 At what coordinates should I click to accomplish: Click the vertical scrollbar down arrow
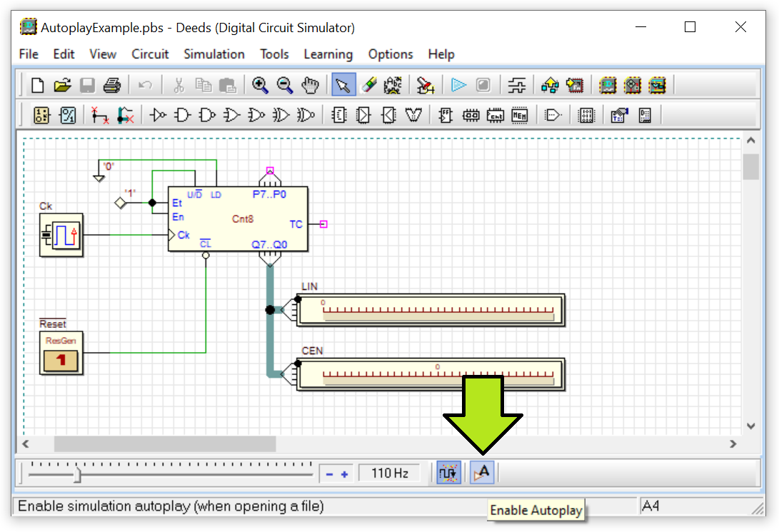(750, 426)
